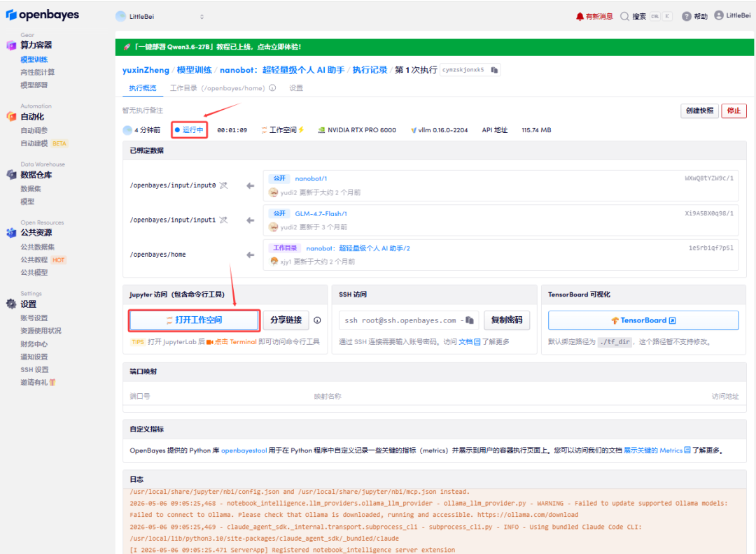This screenshot has height=554, width=756.
Task: Open 财务中心 in the sidebar
Action: 34,344
